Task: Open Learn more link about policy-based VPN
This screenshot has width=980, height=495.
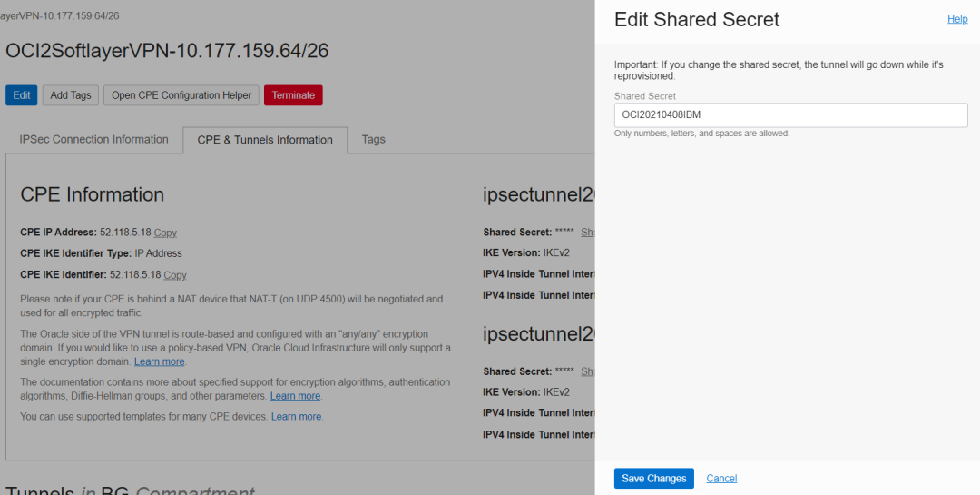Action: click(x=160, y=361)
